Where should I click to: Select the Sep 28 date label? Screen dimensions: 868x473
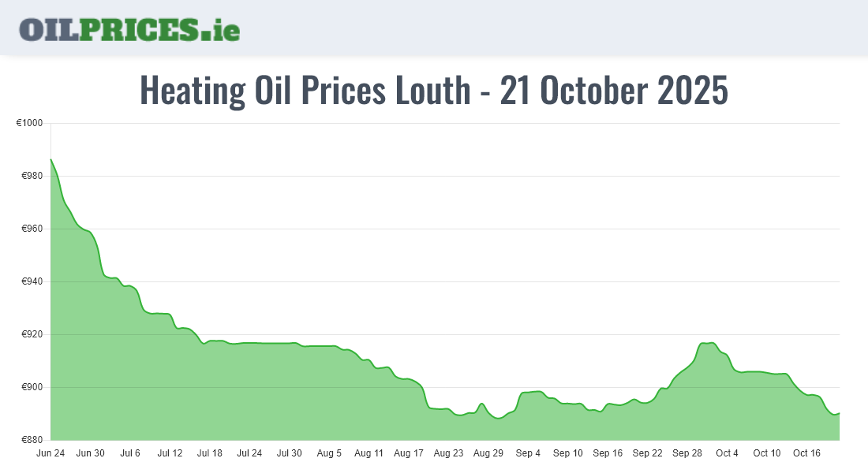coord(687,453)
